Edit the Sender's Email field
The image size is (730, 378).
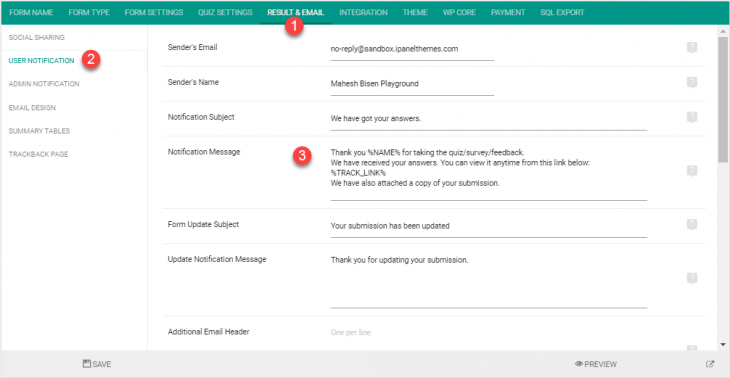412,50
